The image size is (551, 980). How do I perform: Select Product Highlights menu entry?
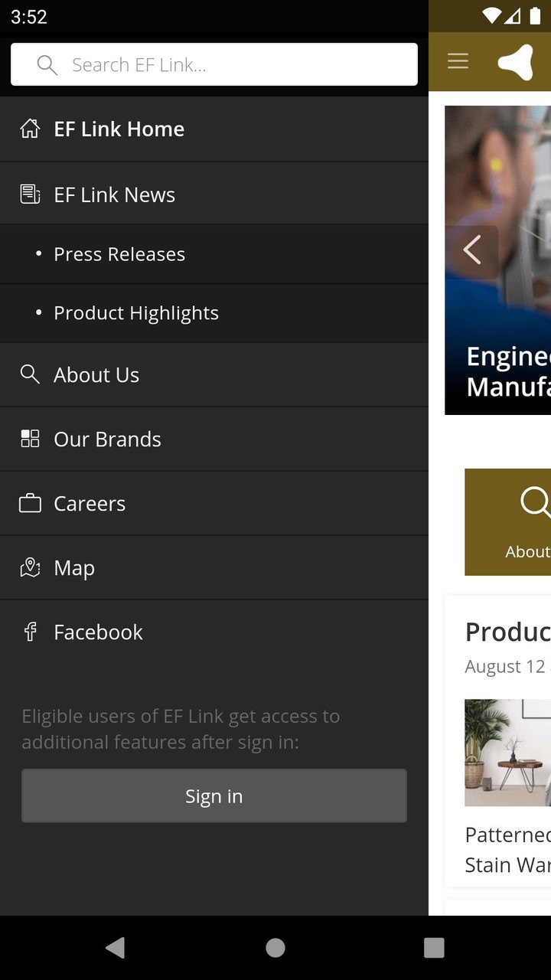[x=135, y=312]
